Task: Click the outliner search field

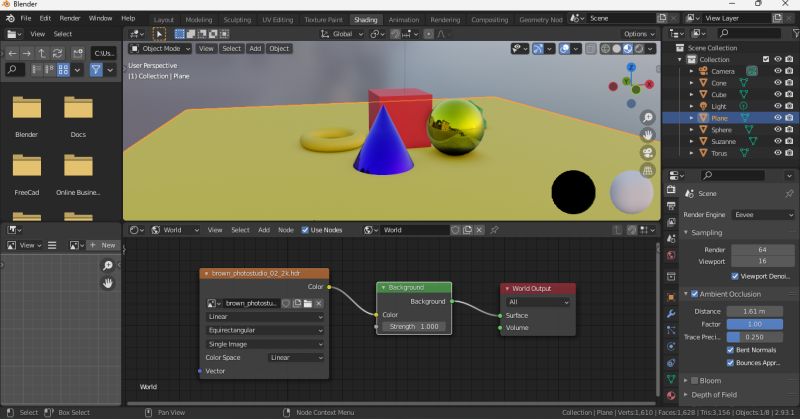Action: (x=749, y=33)
